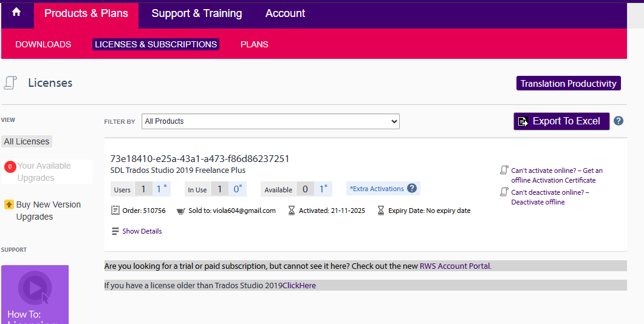Screen dimensions: 644x324
Task: Click the scroll icon beside Can't activate online
Action: [504, 170]
